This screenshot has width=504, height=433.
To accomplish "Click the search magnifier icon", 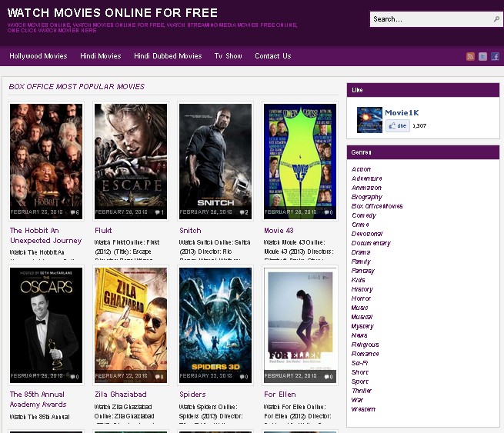I will (x=496, y=19).
